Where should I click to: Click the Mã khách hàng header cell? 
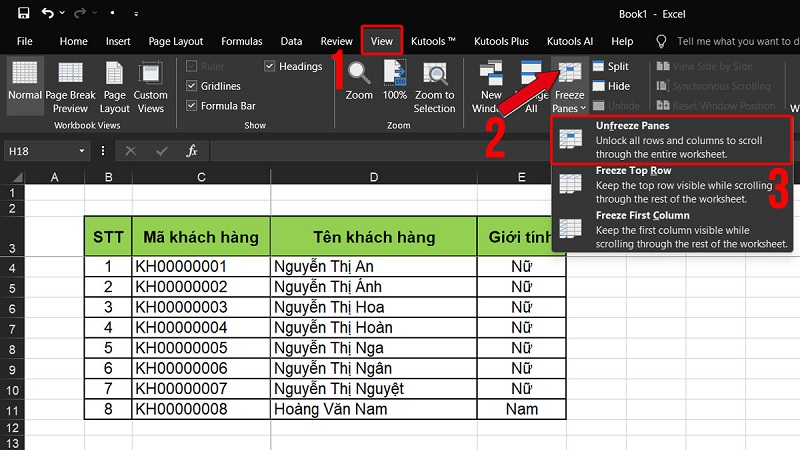pos(201,236)
